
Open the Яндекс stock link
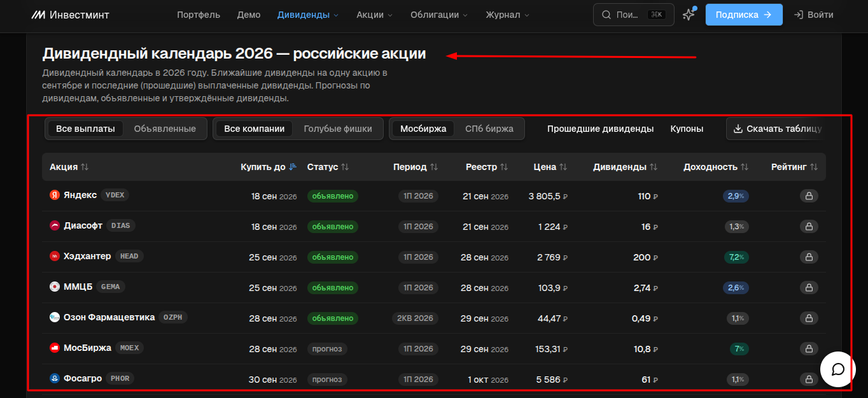pos(80,195)
